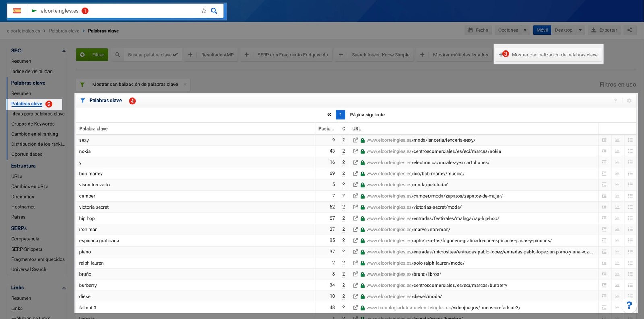Click indent list icon for the sexy row
Image resolution: width=644 pixels, height=319 pixels.
604,140
